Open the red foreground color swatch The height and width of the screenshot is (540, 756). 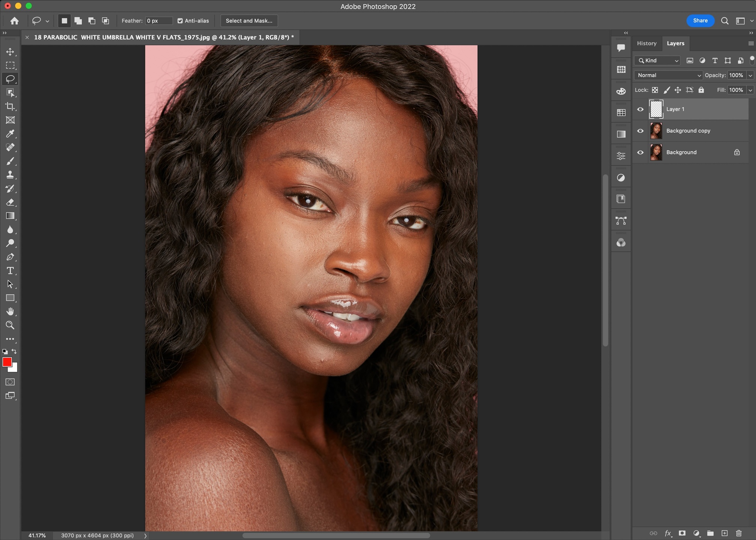(x=7, y=361)
